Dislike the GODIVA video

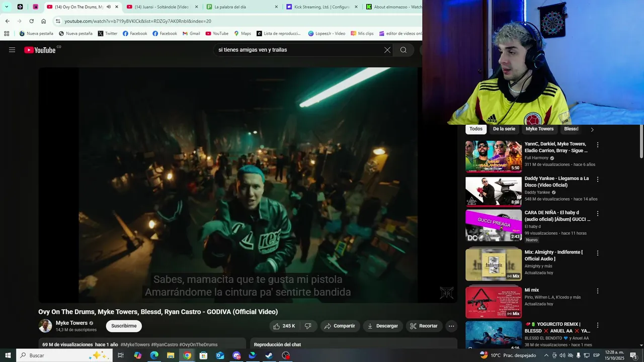point(308,326)
